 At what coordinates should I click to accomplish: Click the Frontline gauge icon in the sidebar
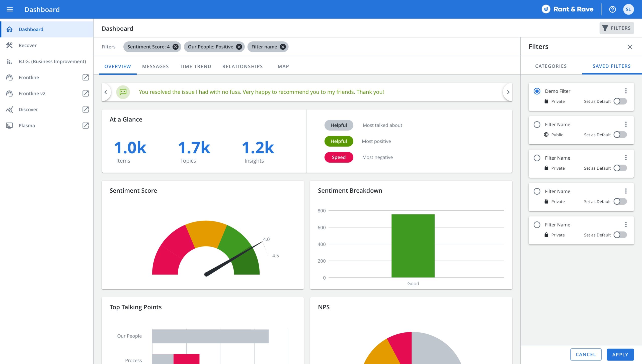[9, 77]
